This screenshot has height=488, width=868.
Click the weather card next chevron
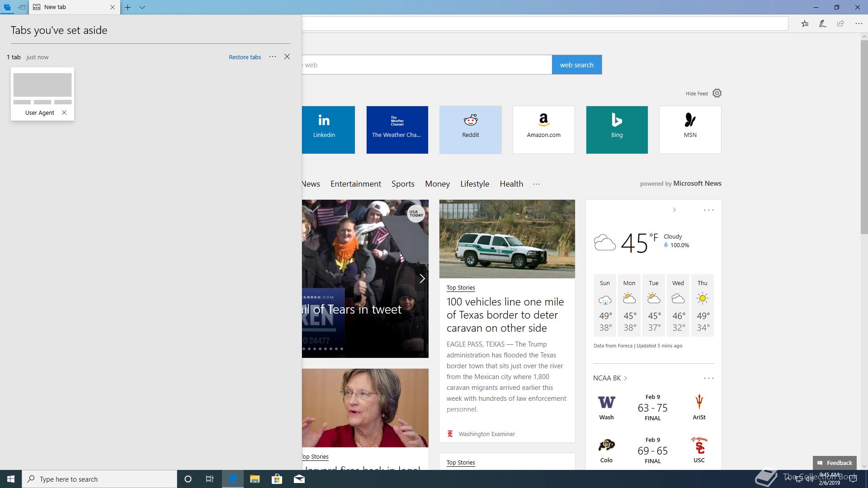[x=674, y=210]
